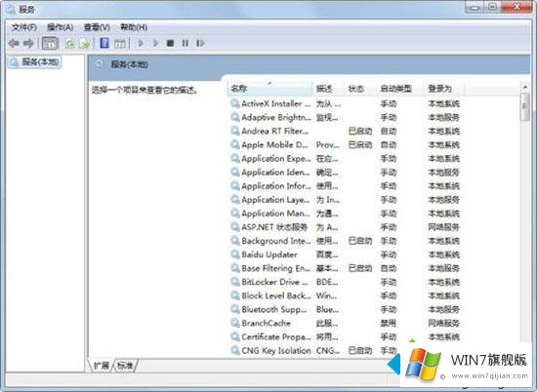Open the 文件(F) menu
Viewport: 537px width, 392px height.
(x=24, y=27)
